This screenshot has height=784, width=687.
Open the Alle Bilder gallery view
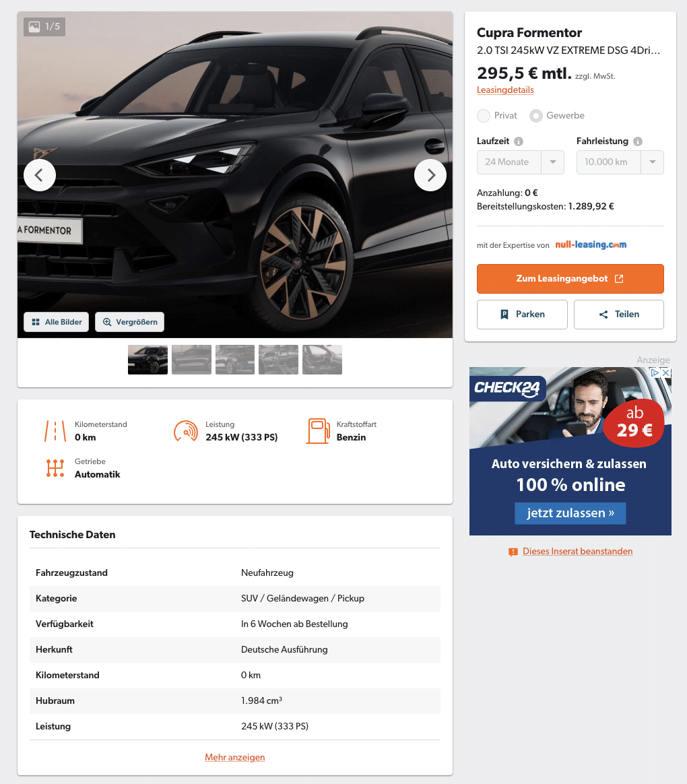56,322
